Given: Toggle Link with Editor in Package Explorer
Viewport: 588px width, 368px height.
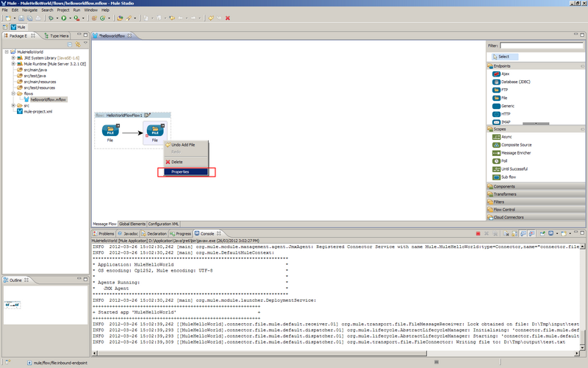Looking at the screenshot, I should click(78, 44).
